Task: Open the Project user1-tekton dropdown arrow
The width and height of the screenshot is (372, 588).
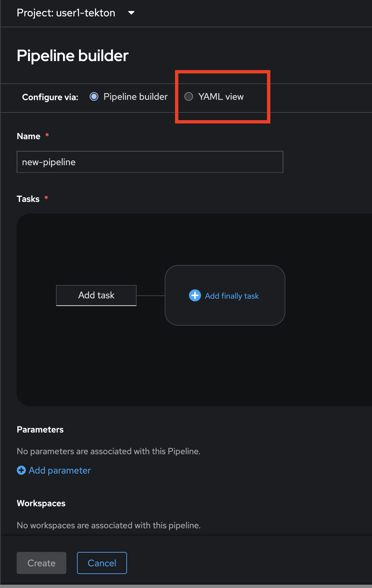Action: pos(131,13)
